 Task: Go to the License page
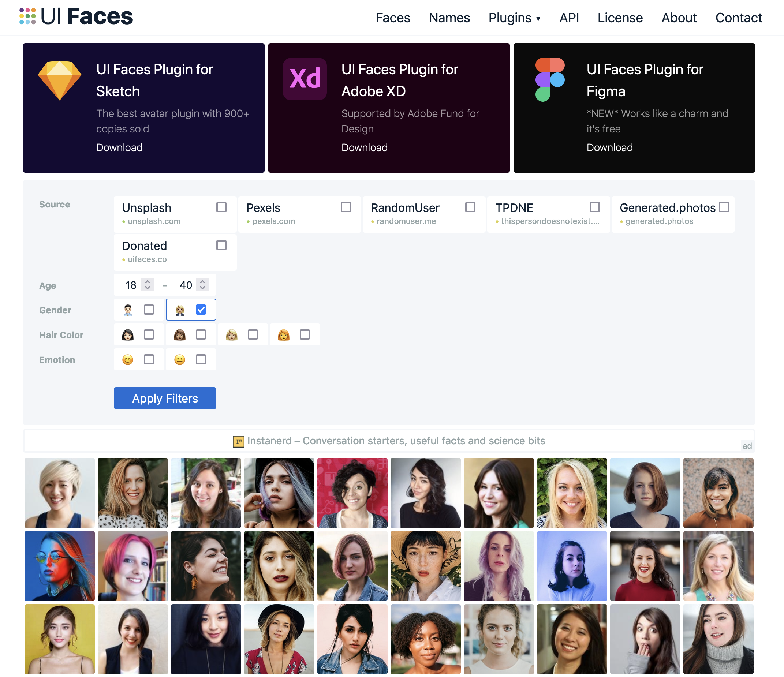(x=620, y=18)
